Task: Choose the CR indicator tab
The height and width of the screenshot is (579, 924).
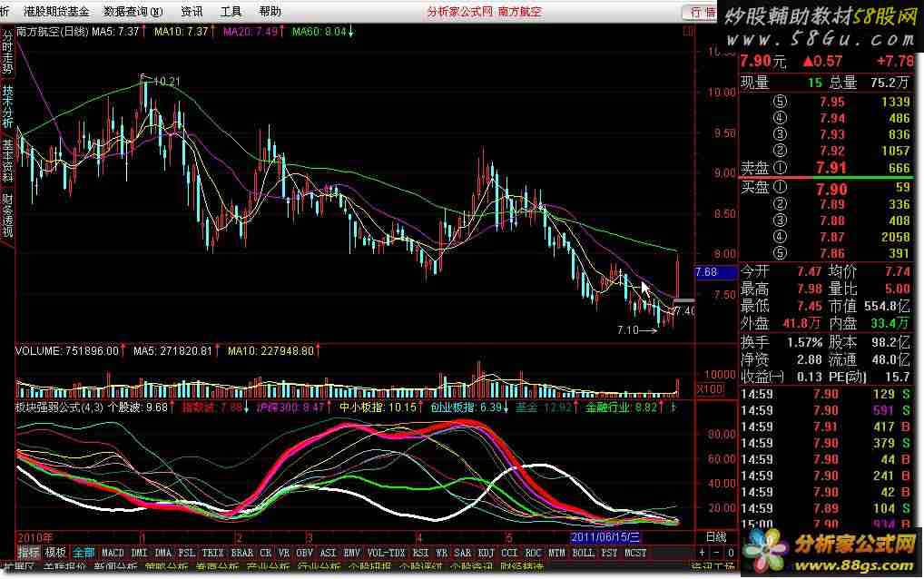Action: click(266, 553)
